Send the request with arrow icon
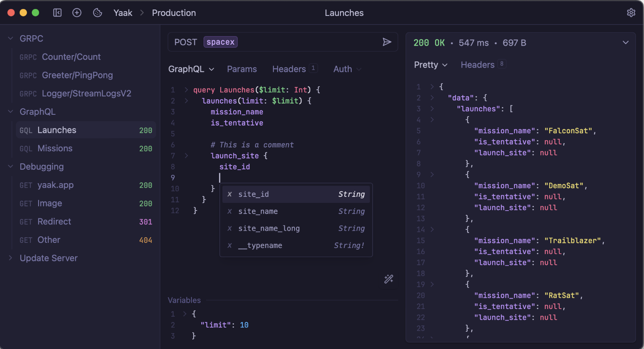The width and height of the screenshot is (644, 349). click(x=387, y=42)
